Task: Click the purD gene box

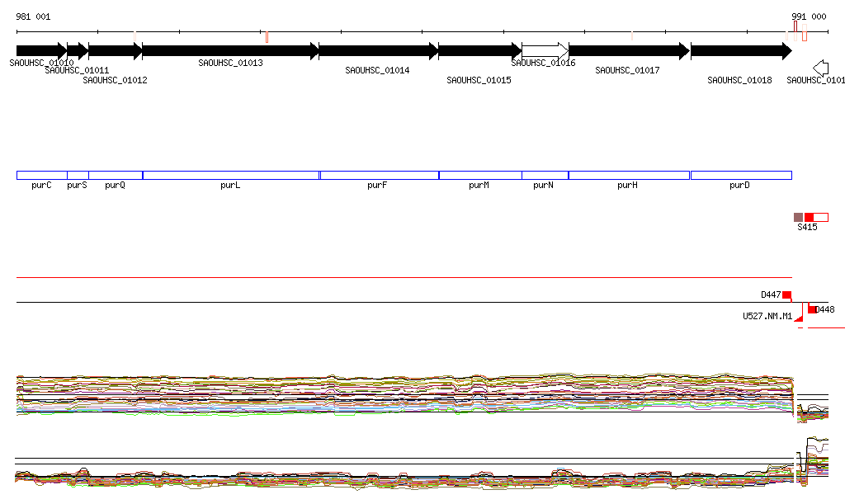Action: [740, 175]
